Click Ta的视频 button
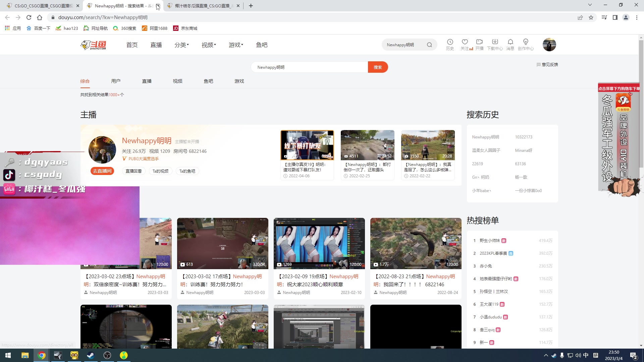The height and width of the screenshot is (362, 644). tap(160, 171)
